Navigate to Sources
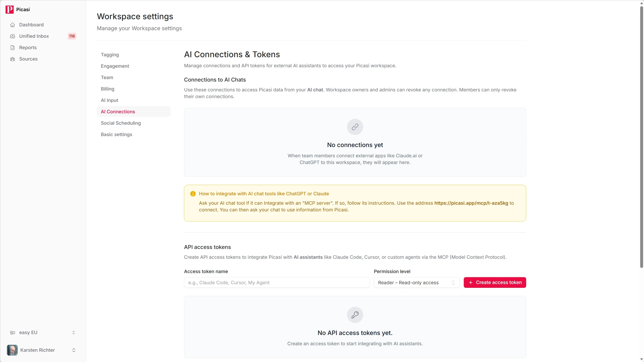 pos(43,59)
